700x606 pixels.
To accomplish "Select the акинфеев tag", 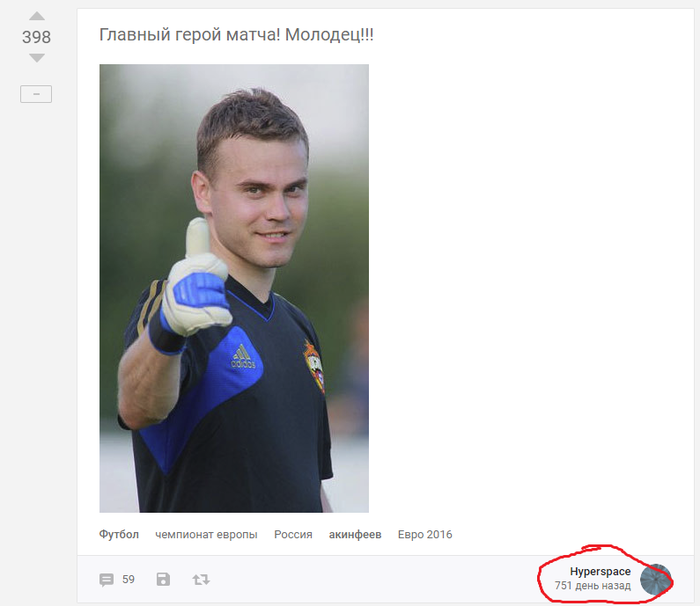I will point(355,534).
